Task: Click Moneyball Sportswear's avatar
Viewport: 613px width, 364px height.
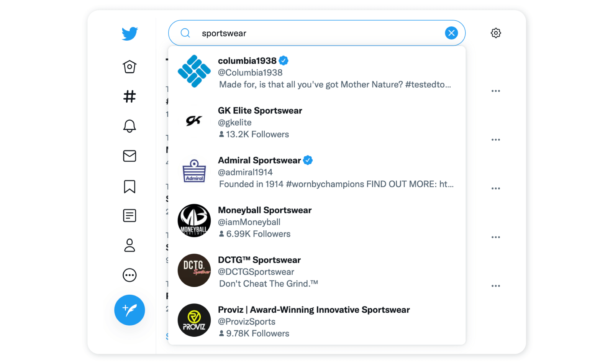Action: click(x=194, y=220)
